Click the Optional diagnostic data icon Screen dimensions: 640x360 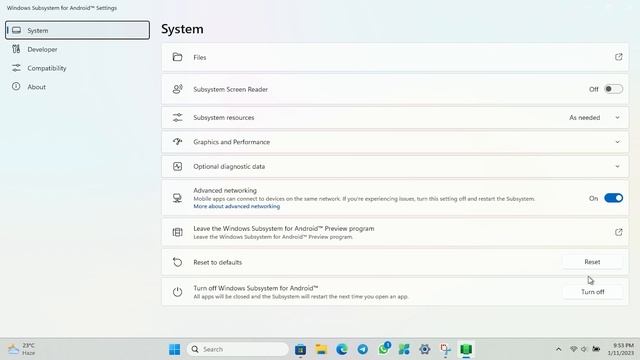(177, 166)
